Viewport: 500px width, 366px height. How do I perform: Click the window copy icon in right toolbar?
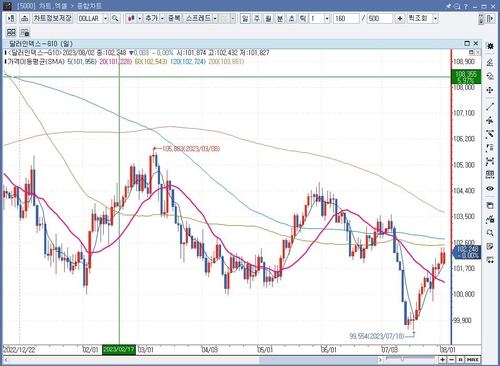pos(490,205)
